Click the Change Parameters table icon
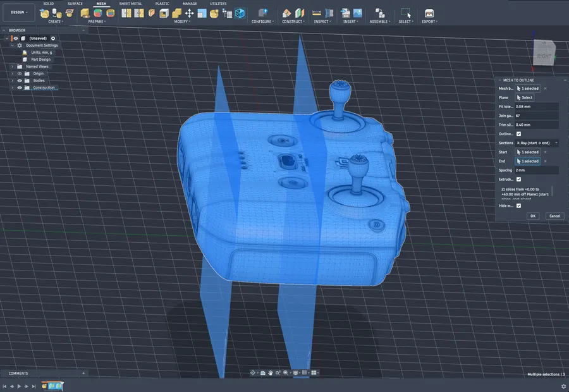The height and width of the screenshot is (392, 569). pos(227,13)
